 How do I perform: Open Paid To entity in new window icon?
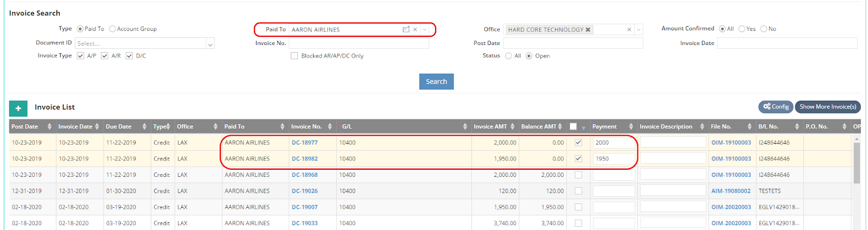pos(406,29)
